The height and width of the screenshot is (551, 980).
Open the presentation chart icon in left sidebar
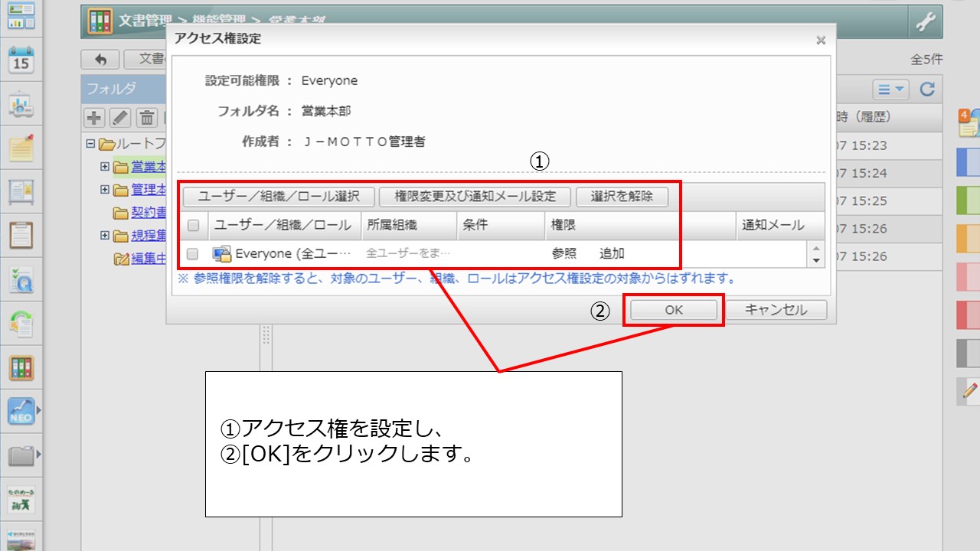pyautogui.click(x=21, y=104)
